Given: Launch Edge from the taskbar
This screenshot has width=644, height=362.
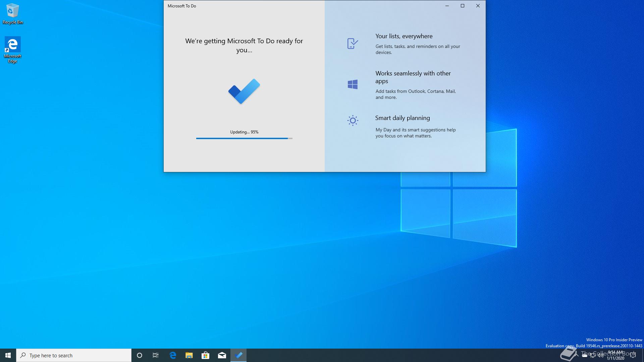Looking at the screenshot, I should pyautogui.click(x=173, y=355).
